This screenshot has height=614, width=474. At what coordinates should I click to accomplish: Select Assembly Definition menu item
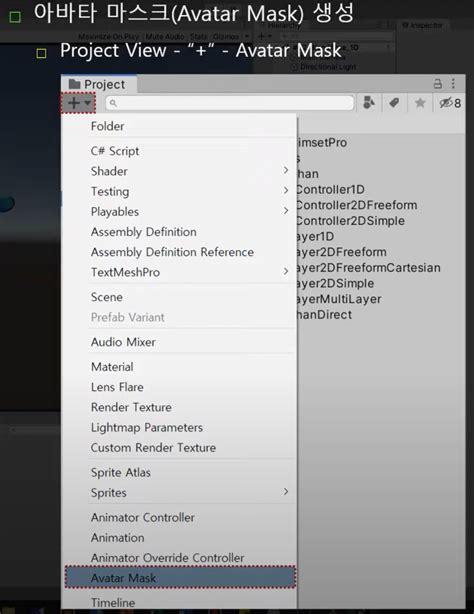pos(180,232)
